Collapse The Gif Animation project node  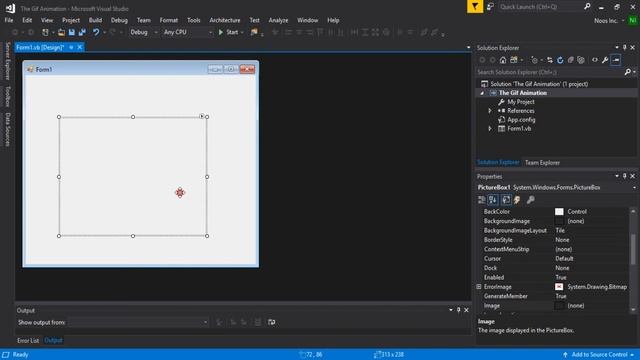click(482, 93)
